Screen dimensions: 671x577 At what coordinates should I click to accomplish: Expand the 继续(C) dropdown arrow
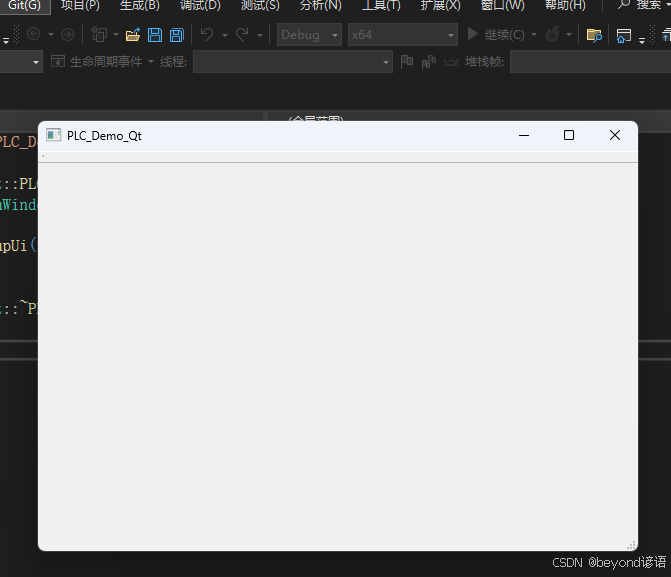[x=534, y=34]
